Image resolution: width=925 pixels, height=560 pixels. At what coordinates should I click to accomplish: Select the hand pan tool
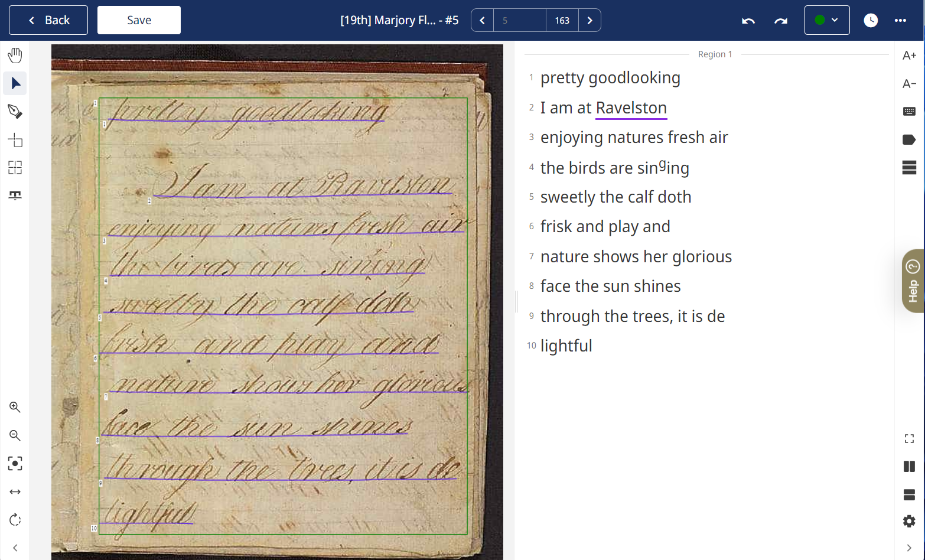click(x=15, y=55)
